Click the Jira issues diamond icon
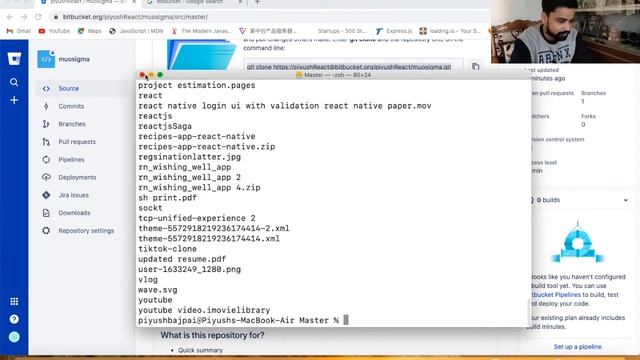 coord(46,195)
